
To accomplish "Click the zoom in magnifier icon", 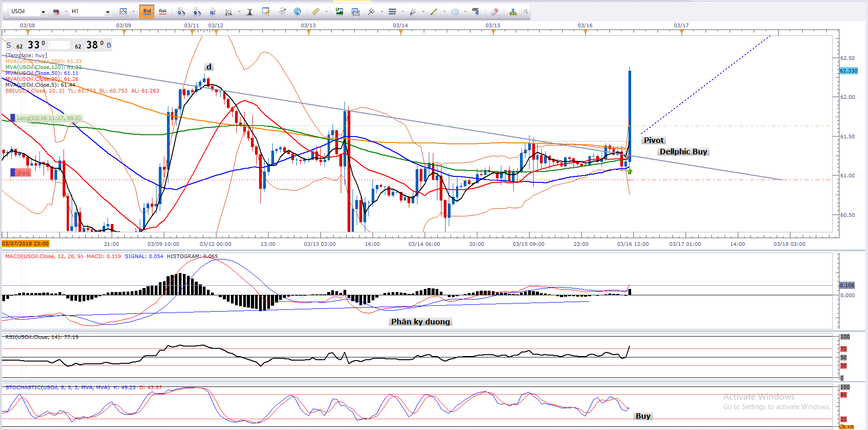I will (x=181, y=12).
